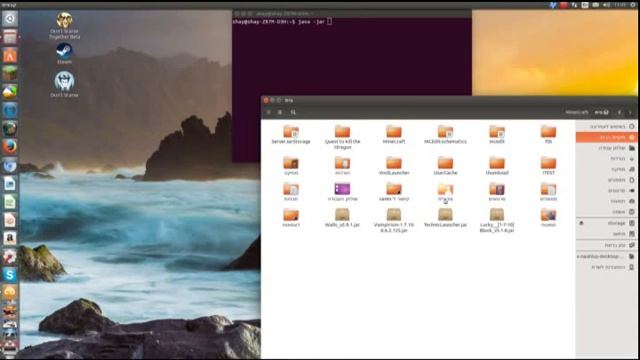Select the TechnicLauncher.jar file
This screenshot has height=360, width=640.
coord(445,218)
